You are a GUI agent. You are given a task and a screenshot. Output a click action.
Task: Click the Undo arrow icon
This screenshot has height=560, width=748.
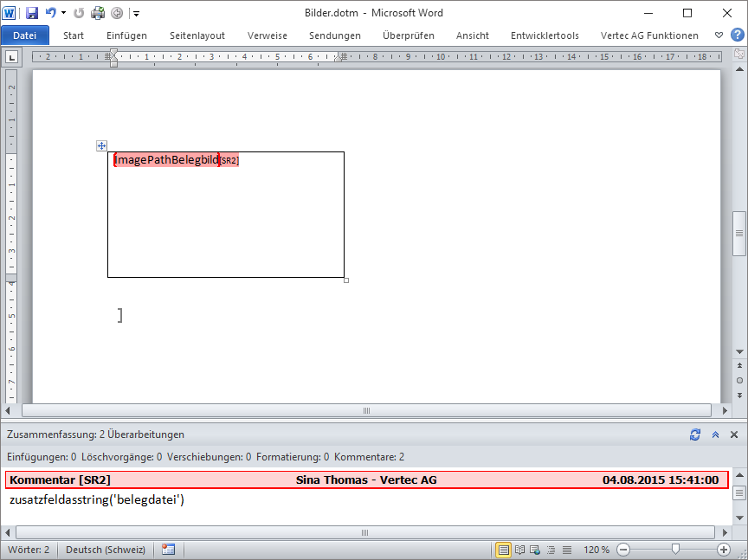[x=51, y=13]
